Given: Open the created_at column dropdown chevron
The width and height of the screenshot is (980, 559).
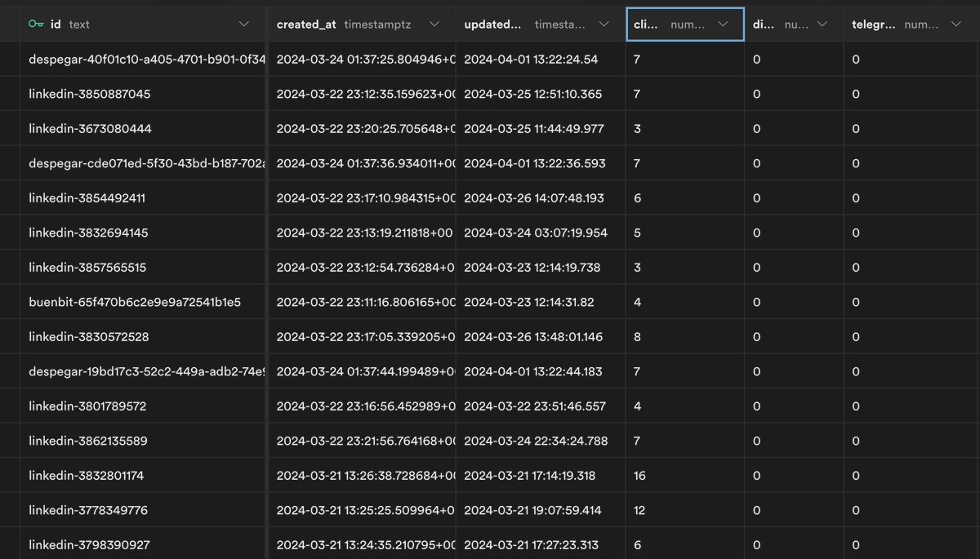Looking at the screenshot, I should pyautogui.click(x=434, y=24).
